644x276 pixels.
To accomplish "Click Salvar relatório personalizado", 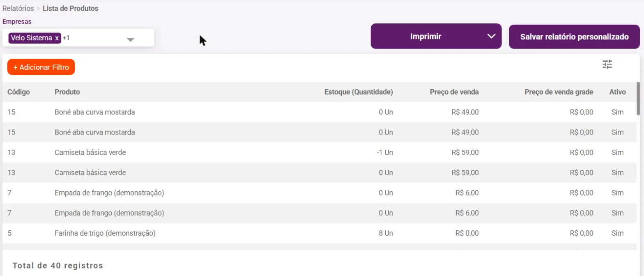I will pos(574,36).
